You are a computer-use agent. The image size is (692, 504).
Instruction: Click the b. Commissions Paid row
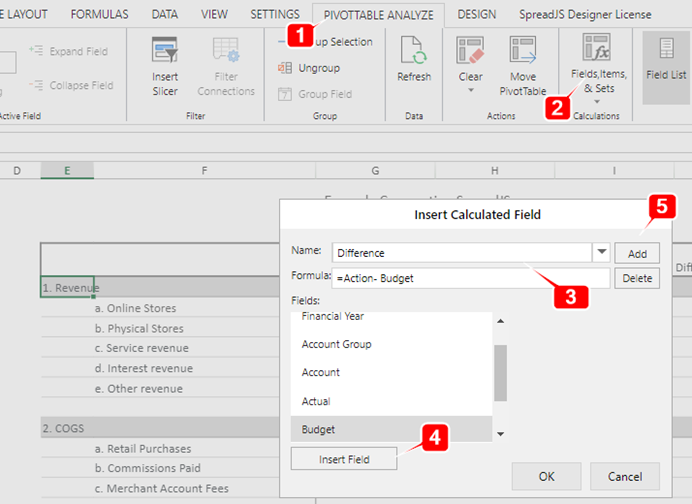[x=160, y=468]
